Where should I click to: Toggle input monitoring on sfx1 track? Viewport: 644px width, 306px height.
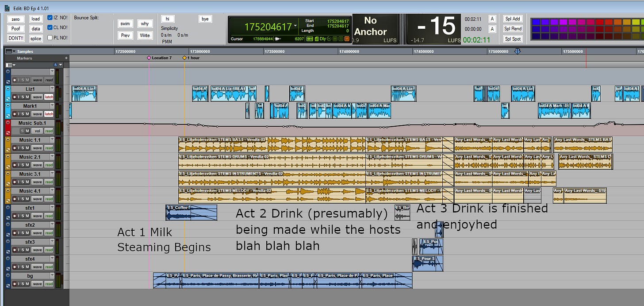pyautogui.click(x=19, y=216)
